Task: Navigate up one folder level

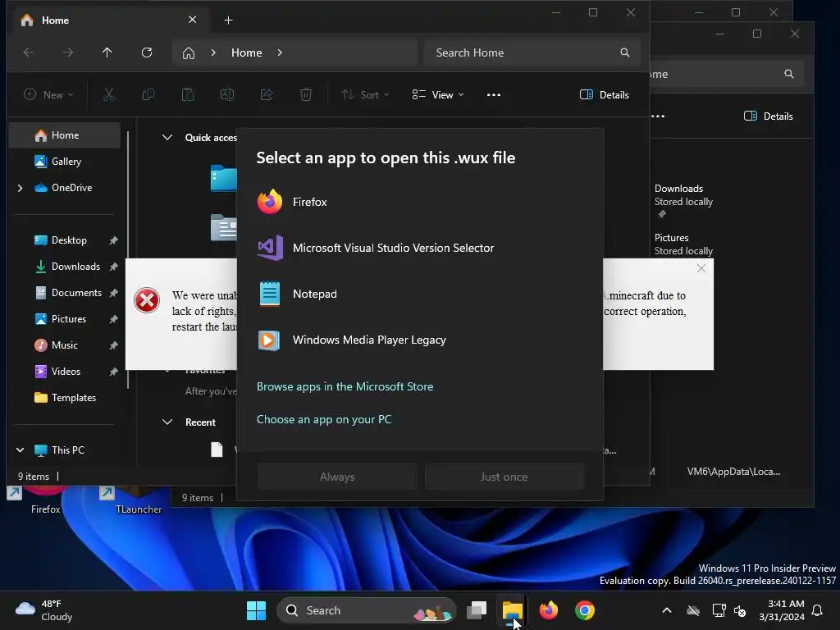Action: 107,52
